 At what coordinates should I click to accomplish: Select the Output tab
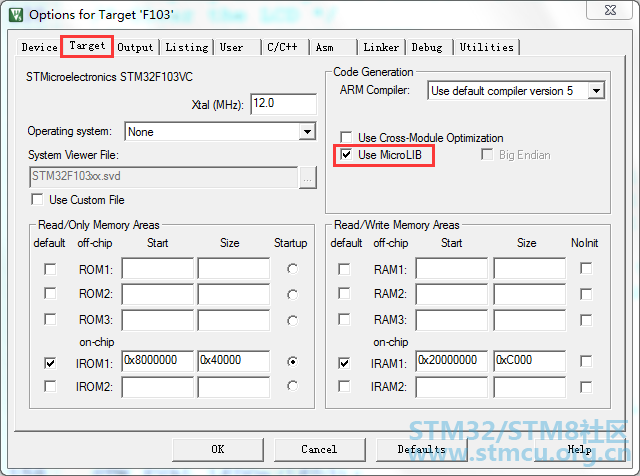(135, 47)
